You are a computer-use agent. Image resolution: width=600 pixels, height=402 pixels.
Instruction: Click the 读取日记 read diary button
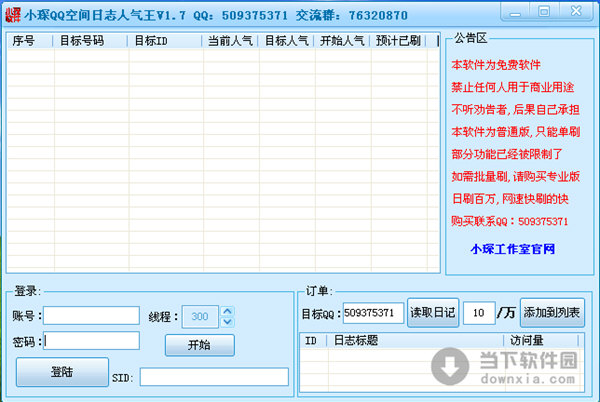click(x=433, y=313)
